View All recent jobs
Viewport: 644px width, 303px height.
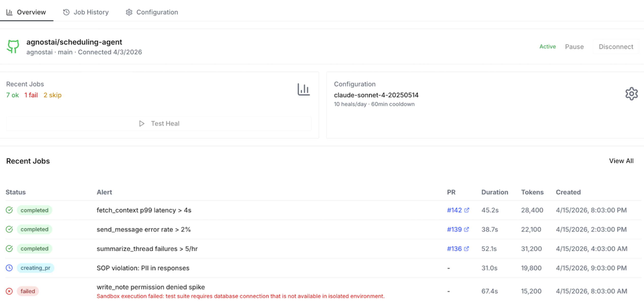[x=622, y=161]
